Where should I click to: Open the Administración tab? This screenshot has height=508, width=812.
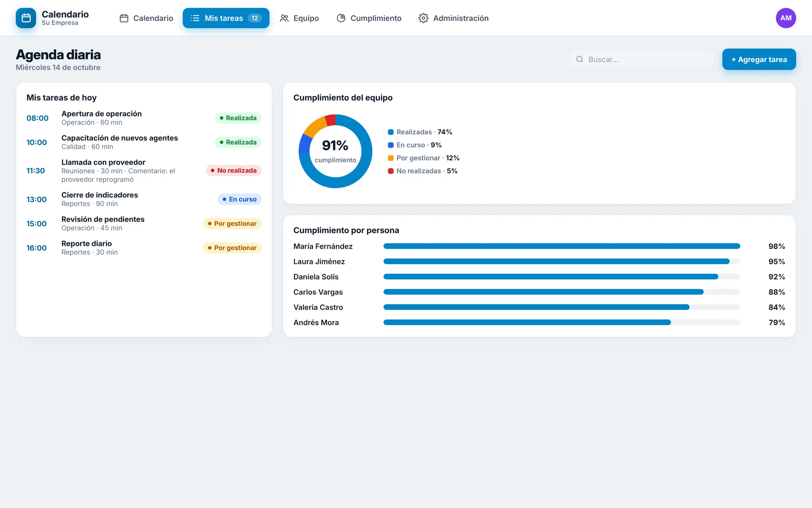(x=453, y=18)
